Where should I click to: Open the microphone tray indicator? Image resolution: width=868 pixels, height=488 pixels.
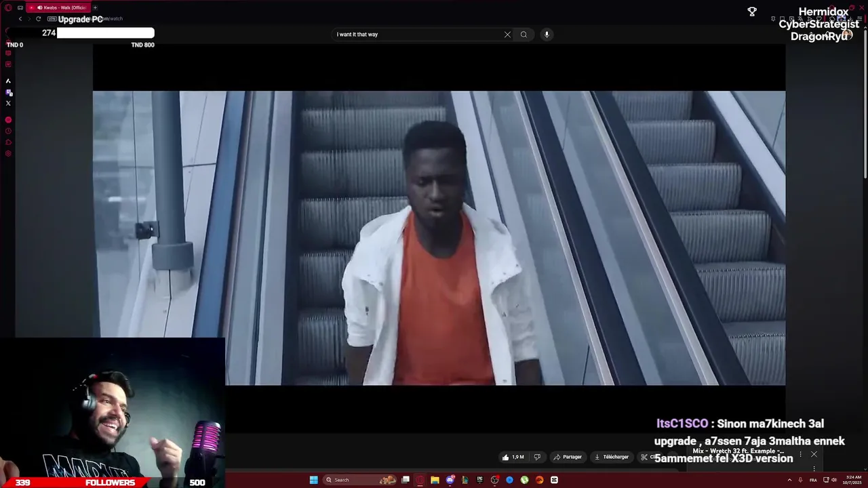800,480
